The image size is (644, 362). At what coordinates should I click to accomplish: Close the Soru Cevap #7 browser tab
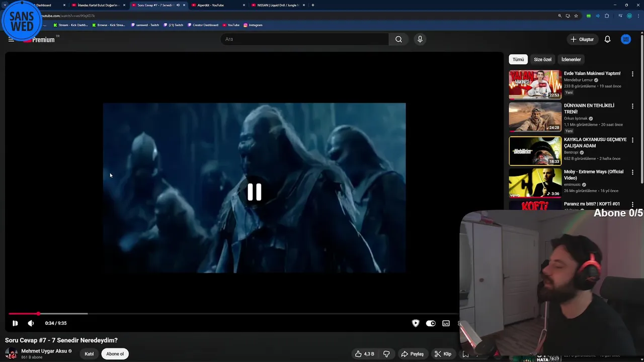point(184,5)
